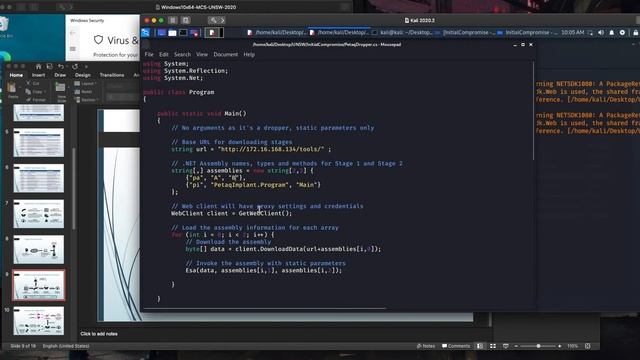The width and height of the screenshot is (640, 360).
Task: Open the Windows Security hamburger menu
Action: coord(73,49)
